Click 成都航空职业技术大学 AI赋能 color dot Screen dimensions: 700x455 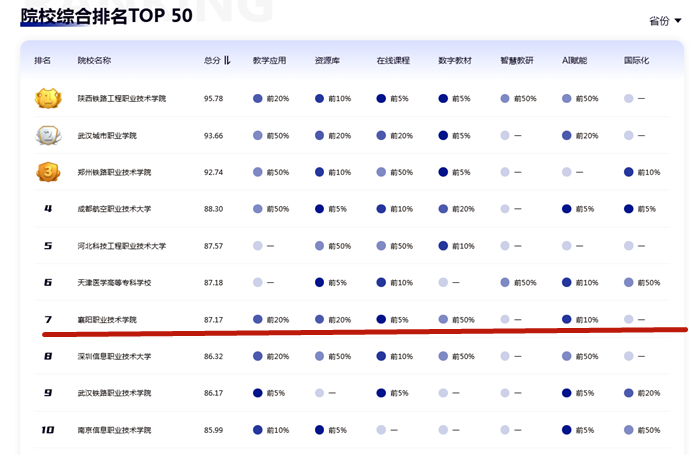click(x=567, y=209)
